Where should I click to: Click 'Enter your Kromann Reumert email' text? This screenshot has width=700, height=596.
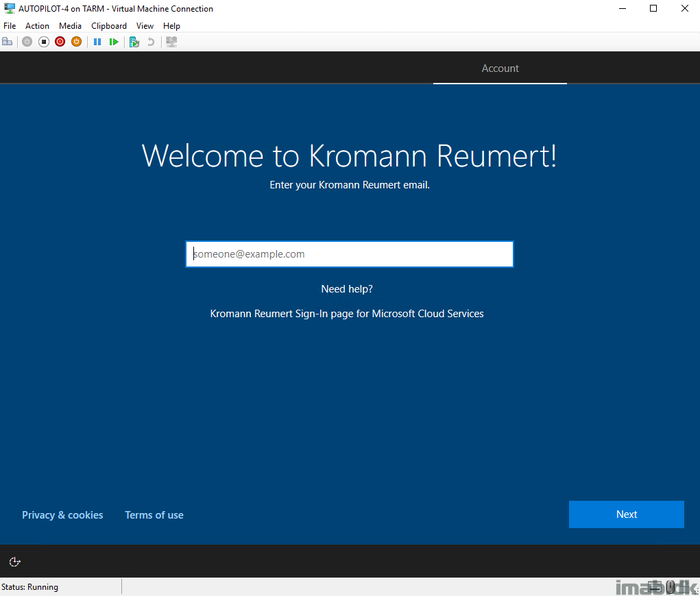click(x=350, y=185)
